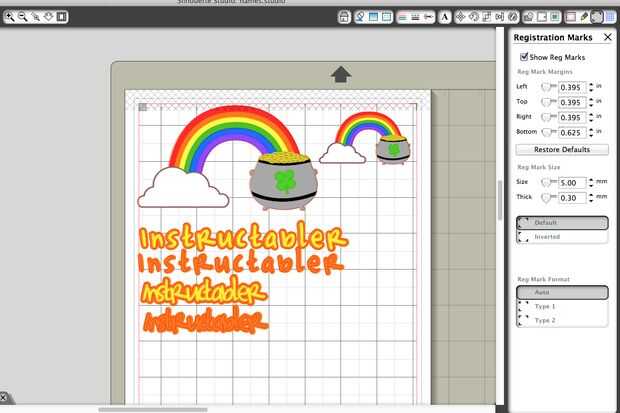The image size is (620, 413).
Task: Click the Right margin value field
Action: 572,117
